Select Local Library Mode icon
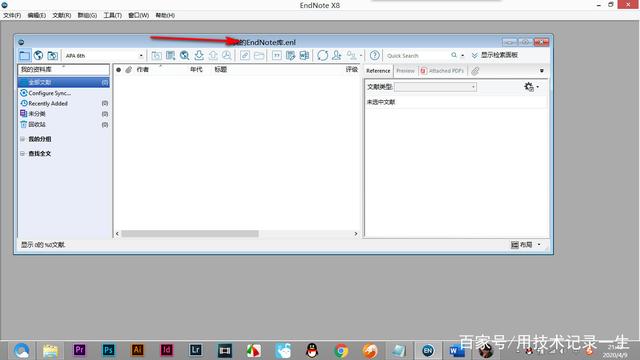 24,55
